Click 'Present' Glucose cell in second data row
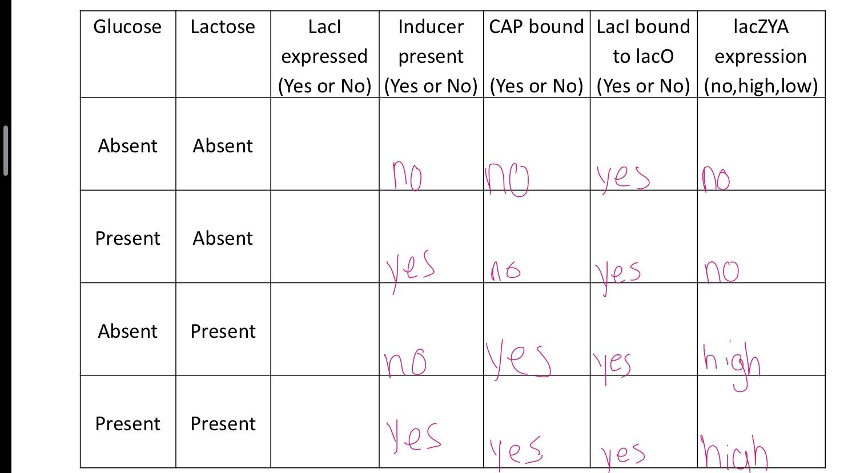This screenshot has width=868, height=473. click(128, 237)
